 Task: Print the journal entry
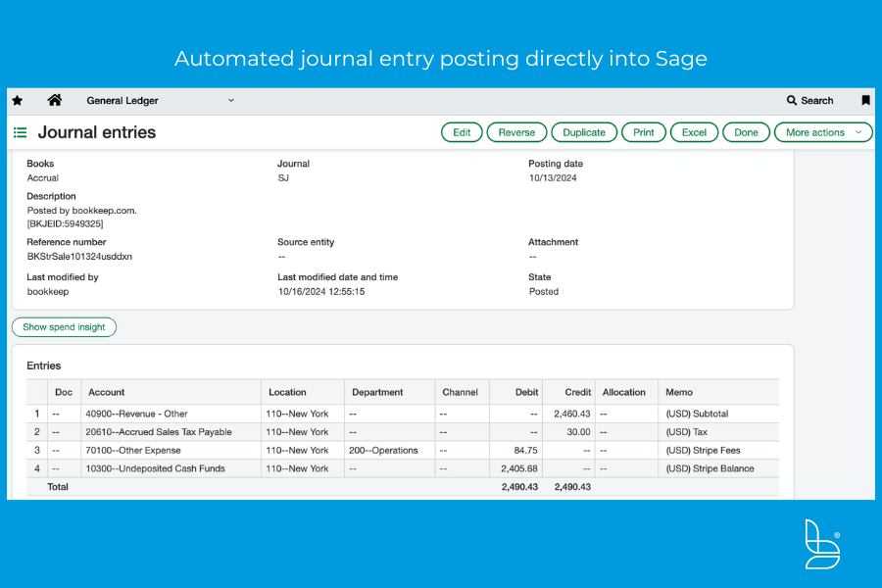click(x=643, y=132)
